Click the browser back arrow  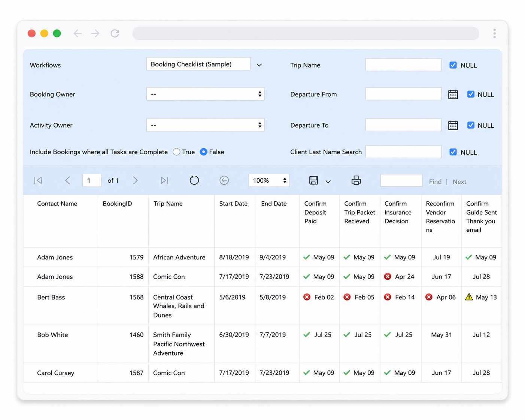(78, 33)
